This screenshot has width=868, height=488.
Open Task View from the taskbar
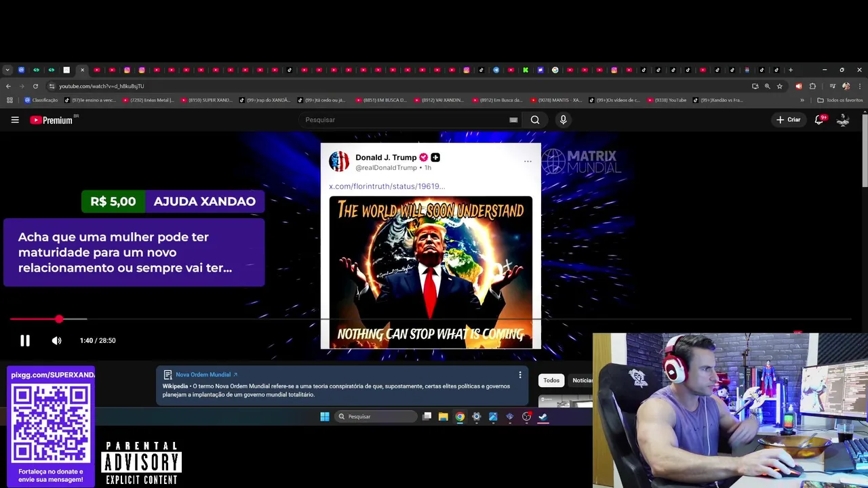click(427, 417)
